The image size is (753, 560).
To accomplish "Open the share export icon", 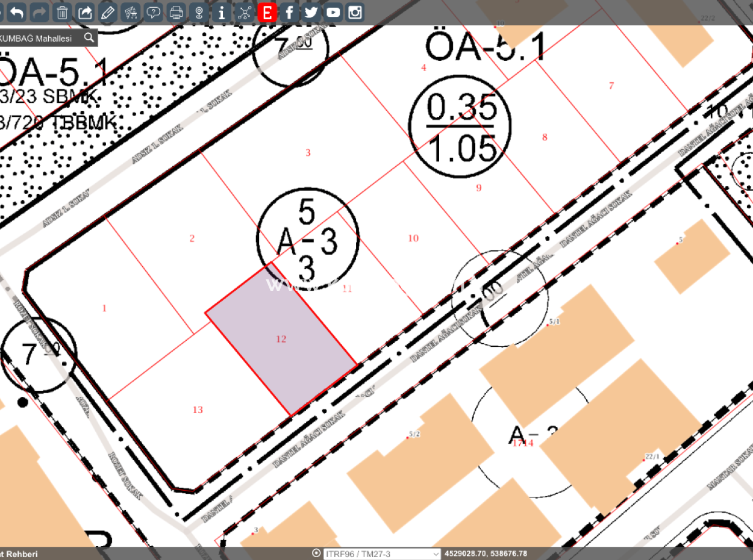I will click(86, 12).
